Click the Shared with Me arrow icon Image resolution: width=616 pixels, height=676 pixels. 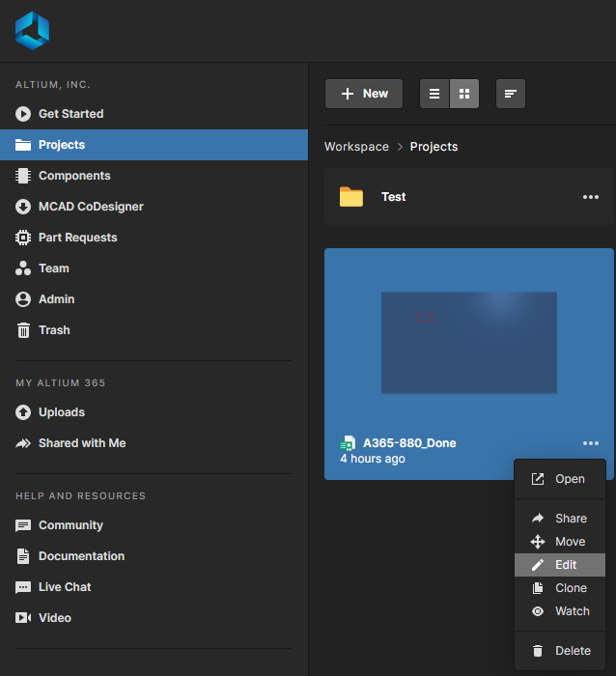[23, 443]
